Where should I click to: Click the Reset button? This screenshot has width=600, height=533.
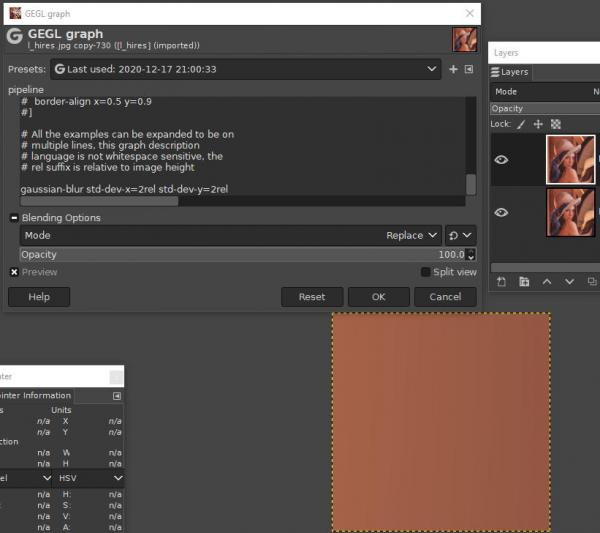point(312,297)
